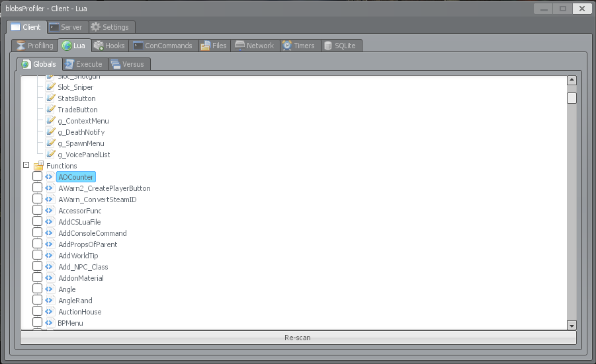Select the Lua tab

pos(75,46)
